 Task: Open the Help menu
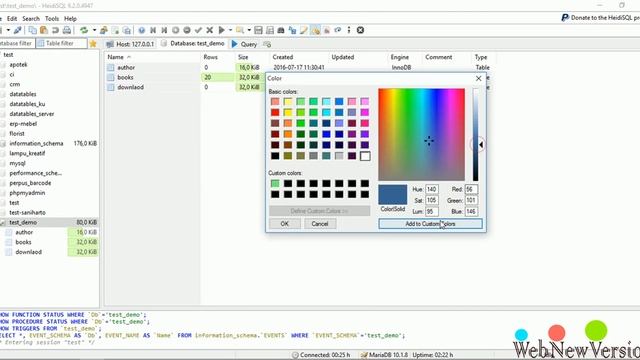(70, 18)
